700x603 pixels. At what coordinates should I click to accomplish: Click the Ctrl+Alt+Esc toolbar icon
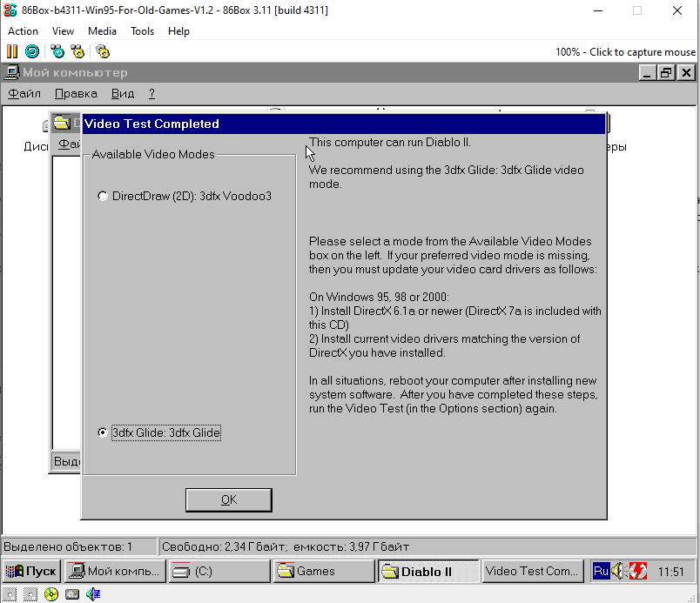tap(77, 51)
